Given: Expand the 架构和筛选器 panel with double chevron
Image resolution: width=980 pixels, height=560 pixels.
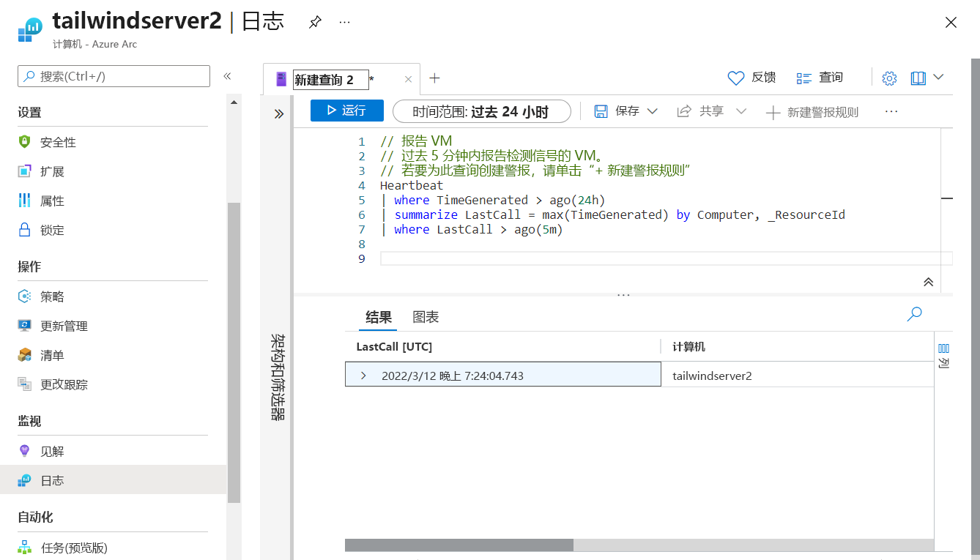Looking at the screenshot, I should [x=278, y=113].
